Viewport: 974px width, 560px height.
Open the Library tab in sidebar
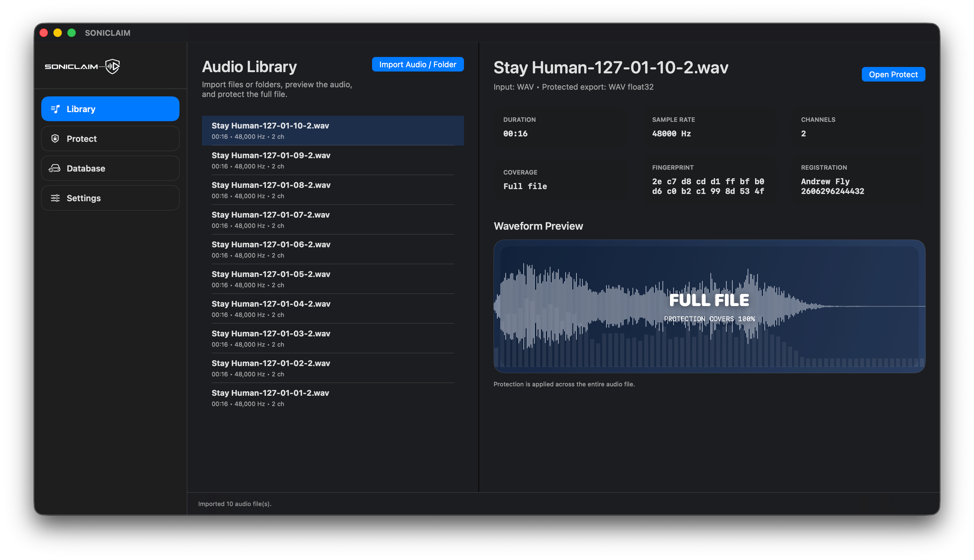click(x=110, y=109)
